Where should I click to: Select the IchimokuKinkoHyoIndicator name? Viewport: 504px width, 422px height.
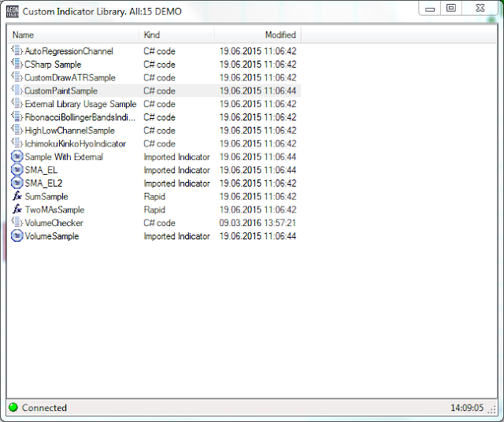[76, 143]
